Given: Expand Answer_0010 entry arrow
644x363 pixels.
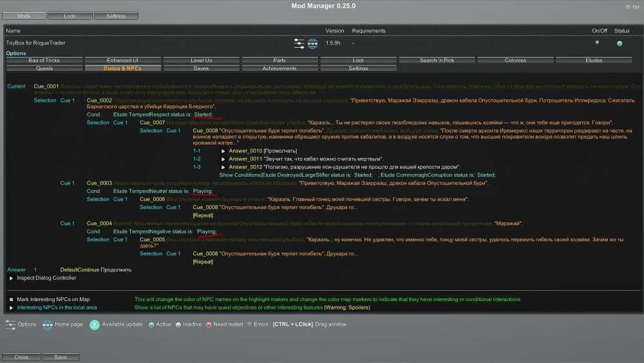Looking at the screenshot, I should [223, 151].
